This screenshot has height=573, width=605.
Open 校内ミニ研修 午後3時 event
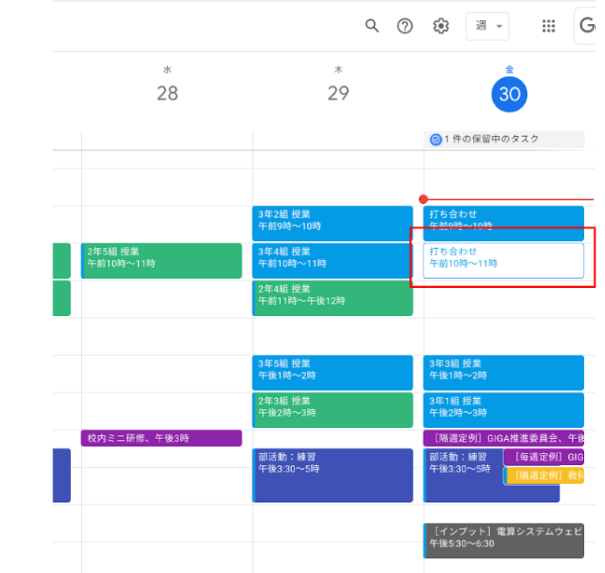(x=161, y=438)
